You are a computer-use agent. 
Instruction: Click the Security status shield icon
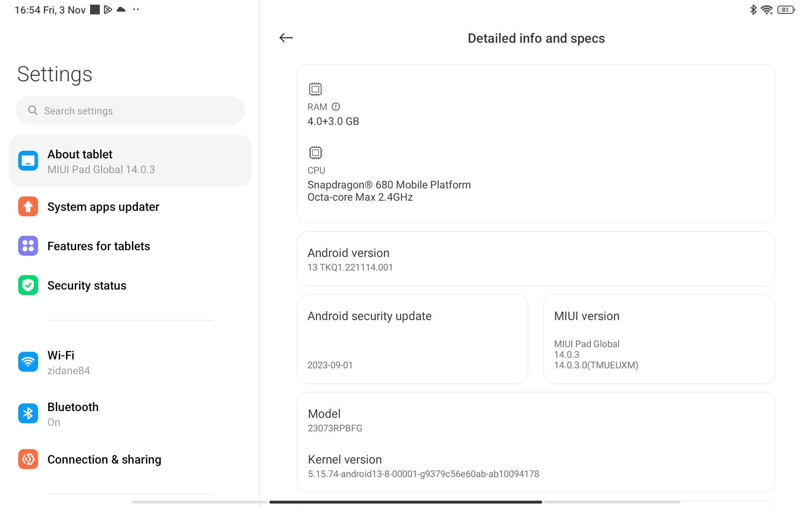[x=28, y=285]
